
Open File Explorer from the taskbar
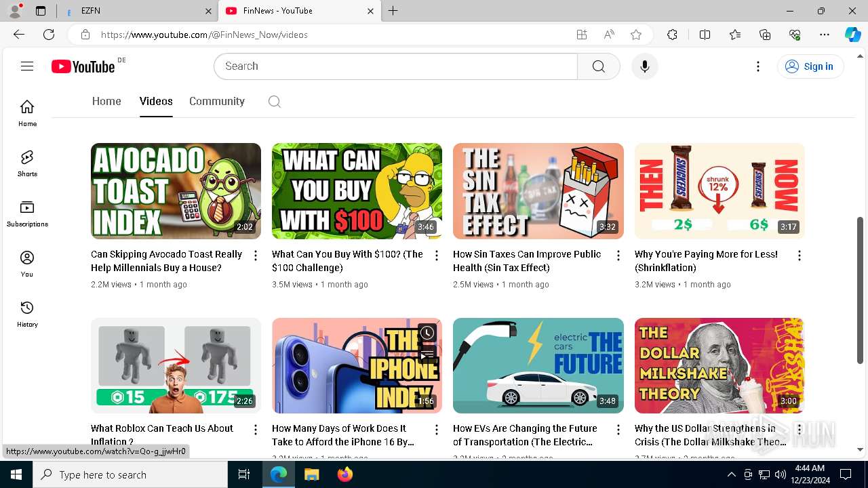pyautogui.click(x=311, y=474)
